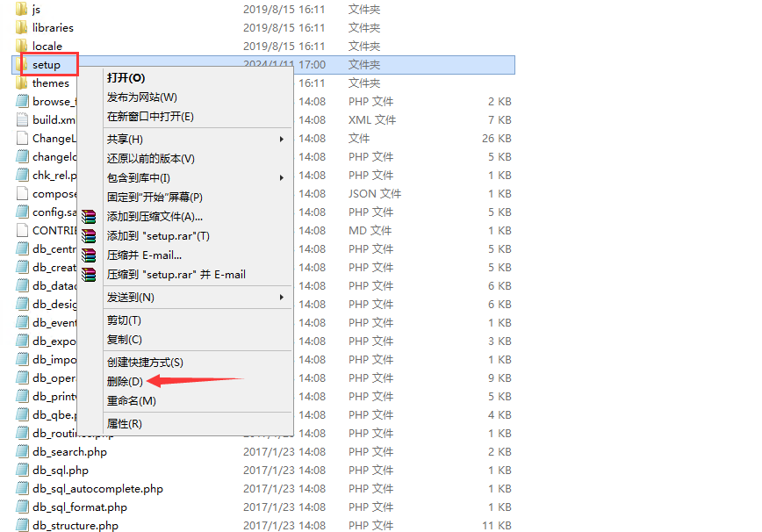Click the js folder icon
This screenshot has width=762, height=532.
pos(22,9)
